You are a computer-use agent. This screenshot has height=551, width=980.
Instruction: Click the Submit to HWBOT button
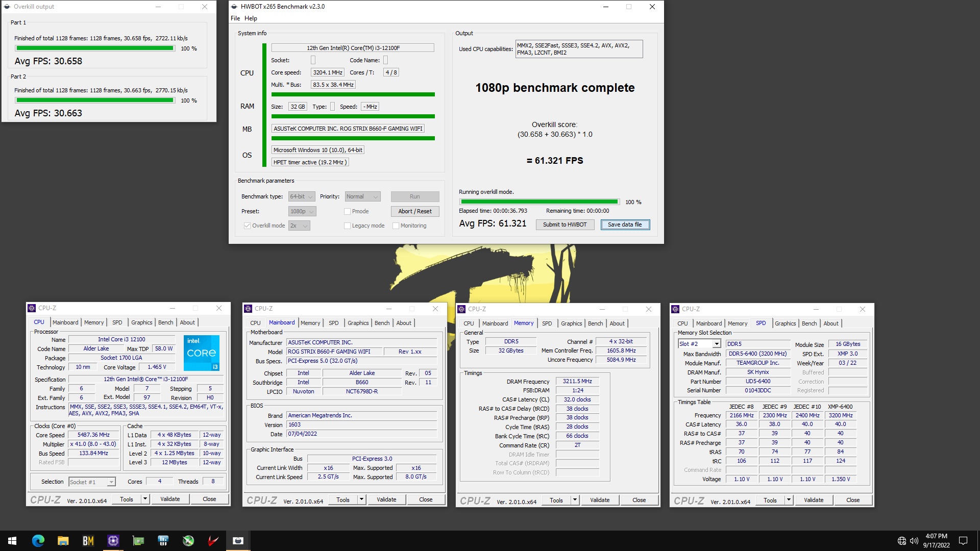coord(565,224)
